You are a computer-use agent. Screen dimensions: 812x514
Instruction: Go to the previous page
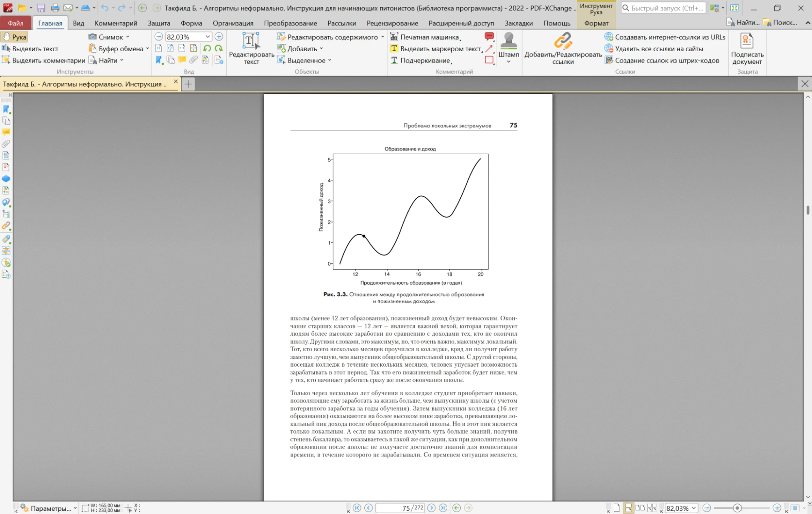(368, 508)
